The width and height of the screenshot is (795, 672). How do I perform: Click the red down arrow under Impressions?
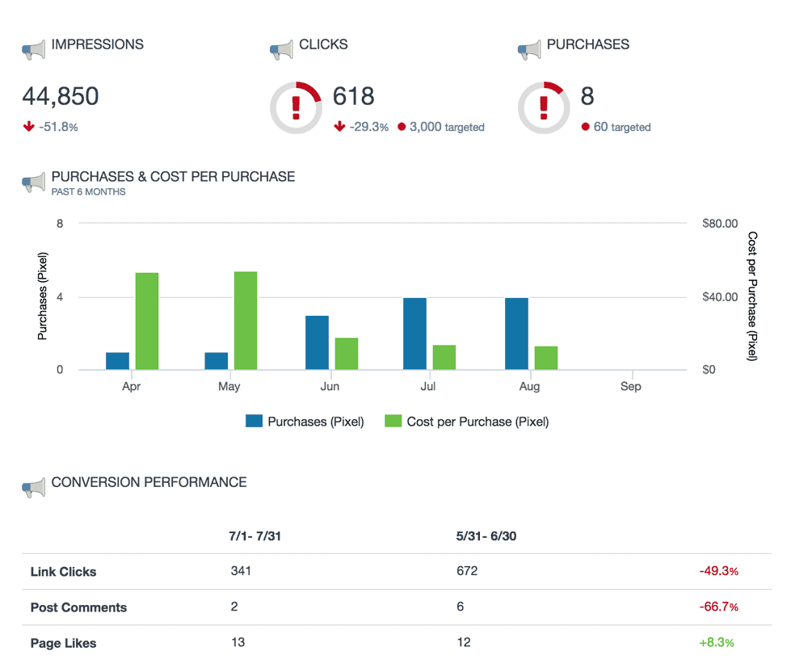[28, 126]
